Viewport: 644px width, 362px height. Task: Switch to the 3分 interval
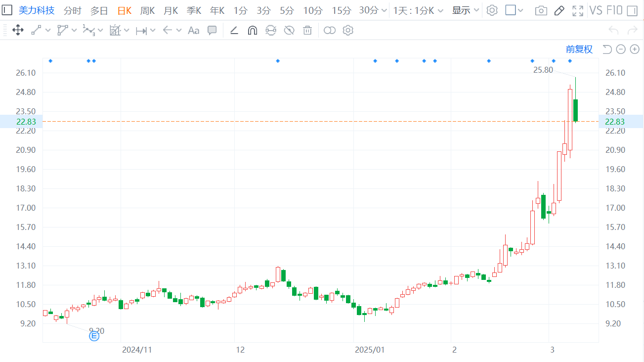pyautogui.click(x=263, y=10)
